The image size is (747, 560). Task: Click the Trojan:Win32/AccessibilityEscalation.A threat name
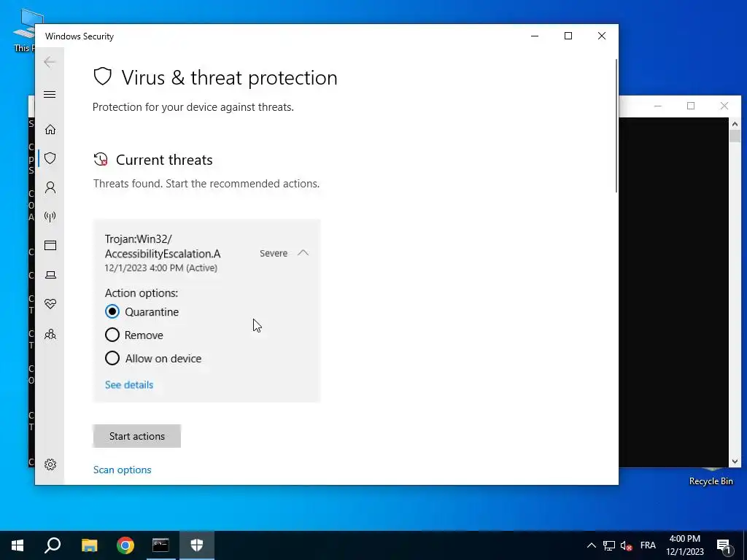163,246
